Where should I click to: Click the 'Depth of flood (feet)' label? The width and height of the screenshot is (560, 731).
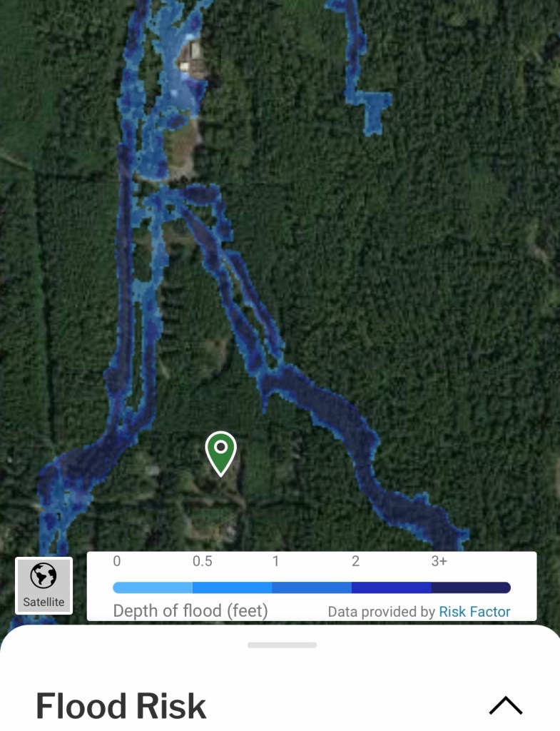tap(190, 611)
